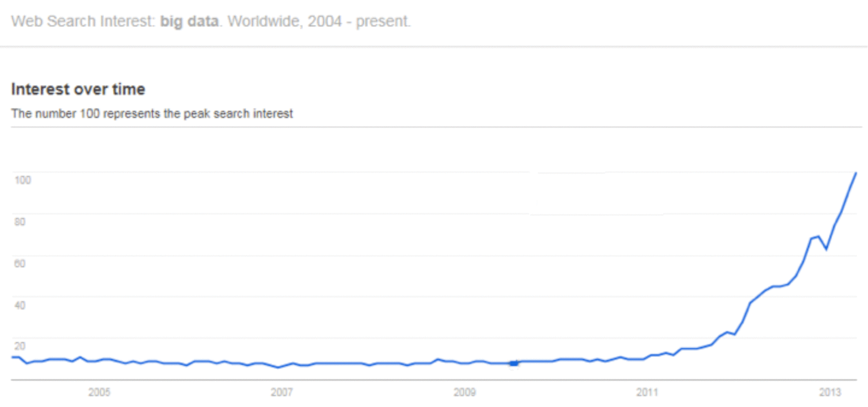Select the 2009 label on the time axis
Image resolution: width=868 pixels, height=407 pixels.
pyautogui.click(x=465, y=392)
